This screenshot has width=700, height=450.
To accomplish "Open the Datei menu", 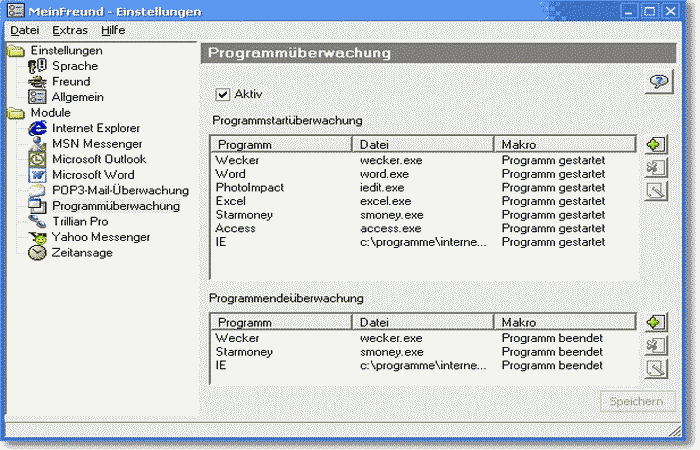I will point(24,30).
